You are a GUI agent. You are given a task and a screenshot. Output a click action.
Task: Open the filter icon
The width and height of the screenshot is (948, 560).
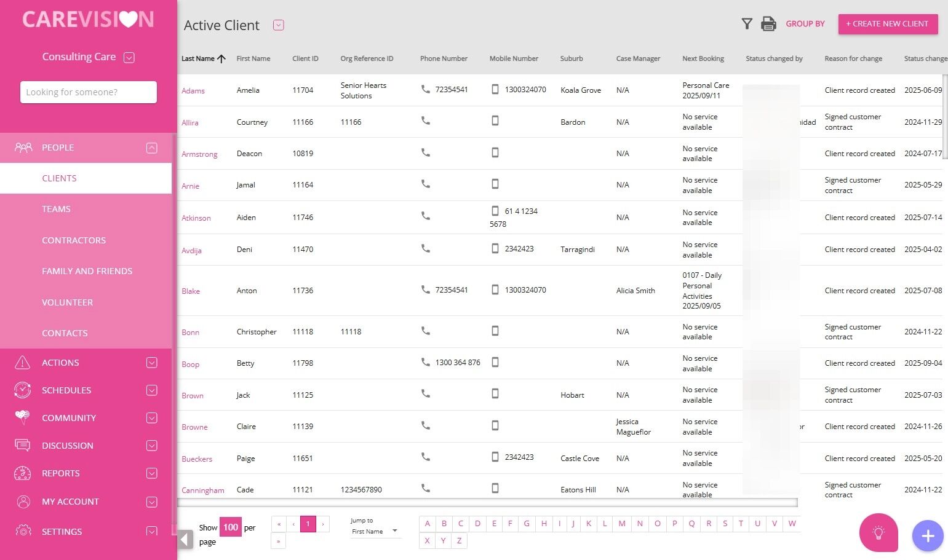(747, 24)
